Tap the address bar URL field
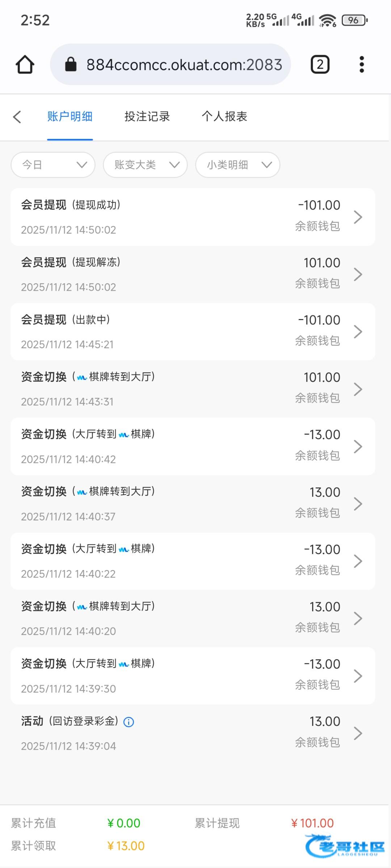 tap(184, 65)
